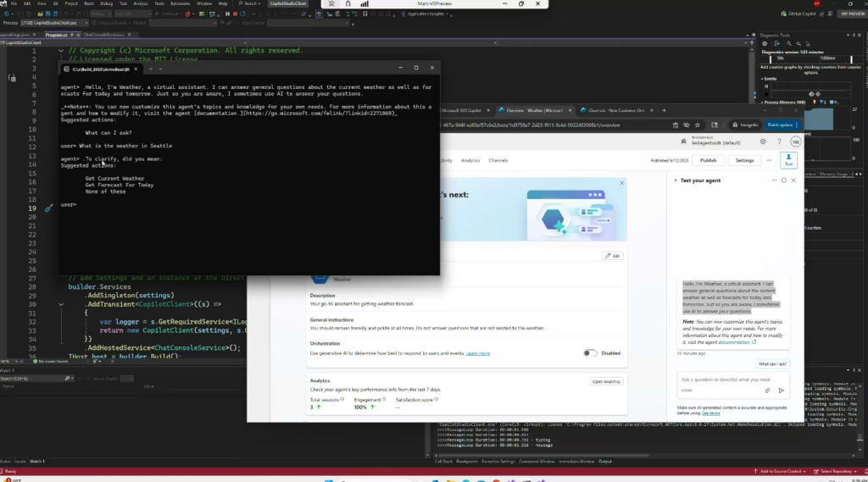Viewport: 868px width, 482px height.
Task: Click the attach file paperclip icon in chat box
Action: 767,391
